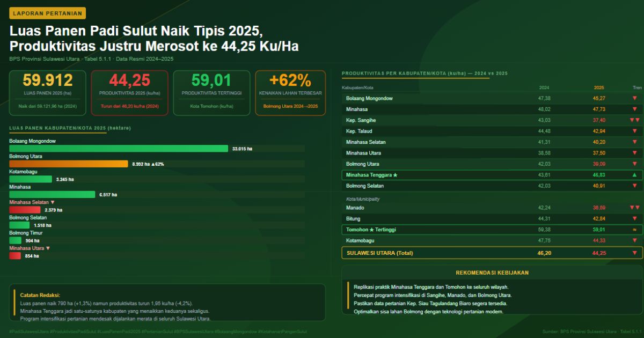The height and width of the screenshot is (338, 644).
Task: Click the down arrow beside Minahasa Utara bar label
Action: tap(48, 248)
